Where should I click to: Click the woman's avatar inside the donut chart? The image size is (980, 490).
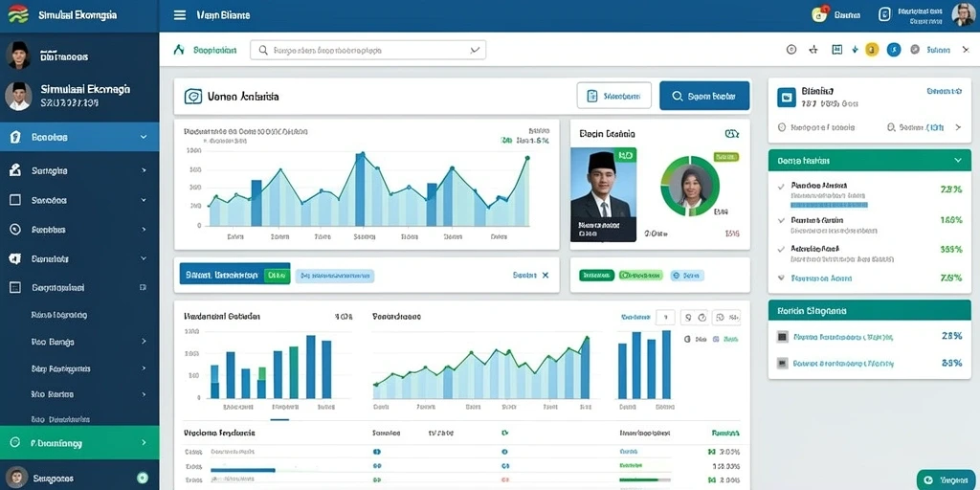(691, 186)
